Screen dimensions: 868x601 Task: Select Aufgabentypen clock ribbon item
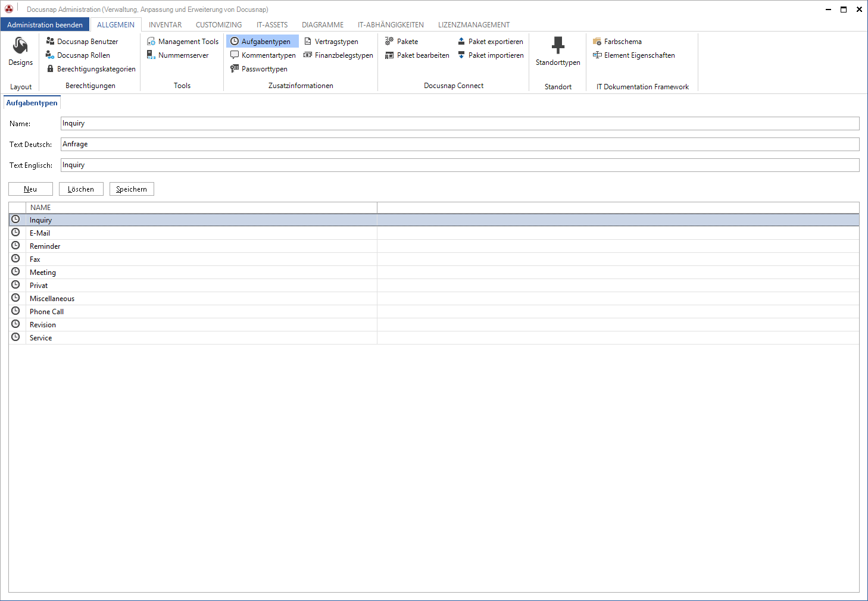[262, 42]
